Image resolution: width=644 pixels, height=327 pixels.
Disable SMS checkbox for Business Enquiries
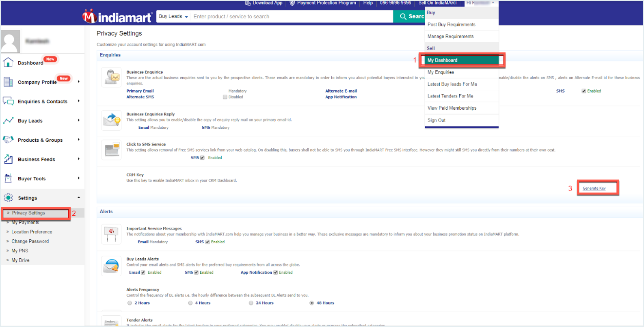coord(583,91)
